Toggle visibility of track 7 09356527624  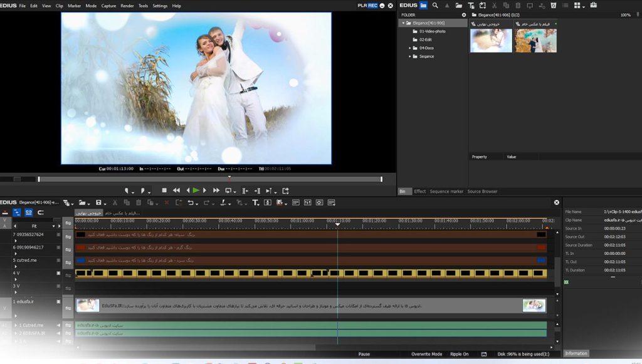coord(58,235)
